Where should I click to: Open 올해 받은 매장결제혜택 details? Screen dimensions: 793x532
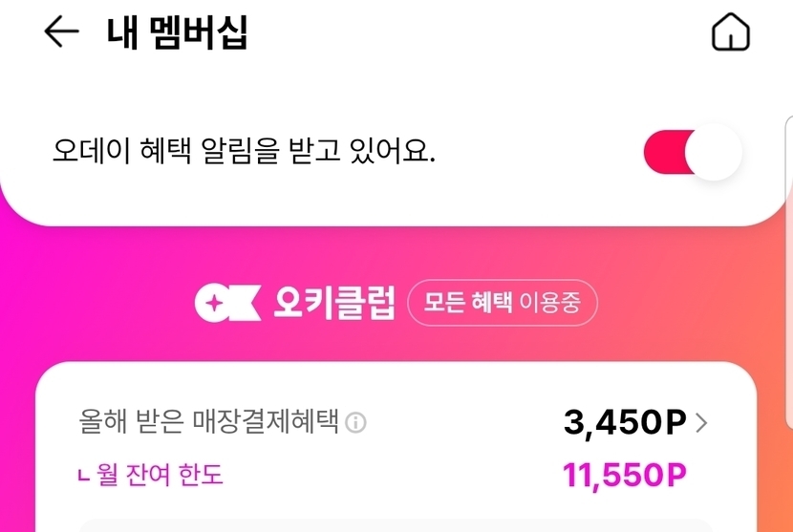pos(209,422)
